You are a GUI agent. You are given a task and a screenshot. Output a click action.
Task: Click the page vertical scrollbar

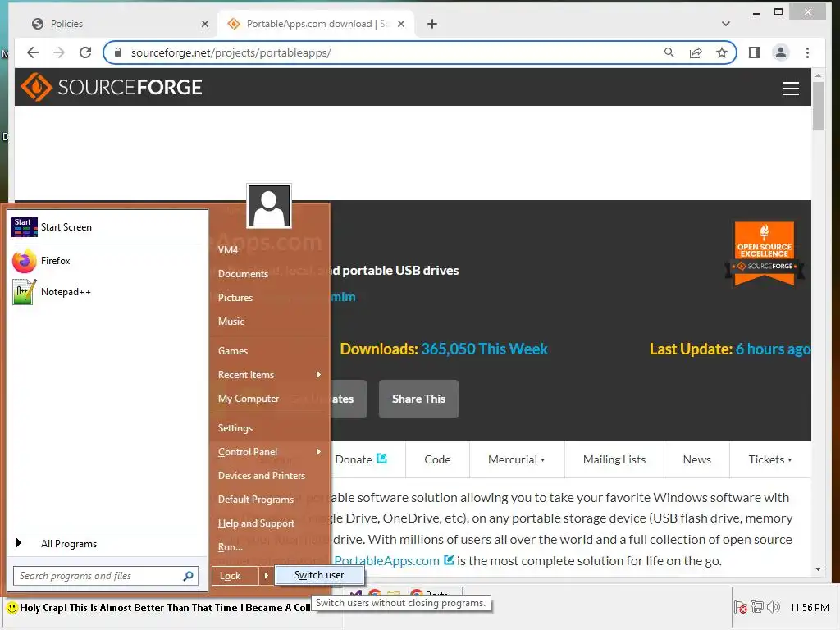coord(818,105)
